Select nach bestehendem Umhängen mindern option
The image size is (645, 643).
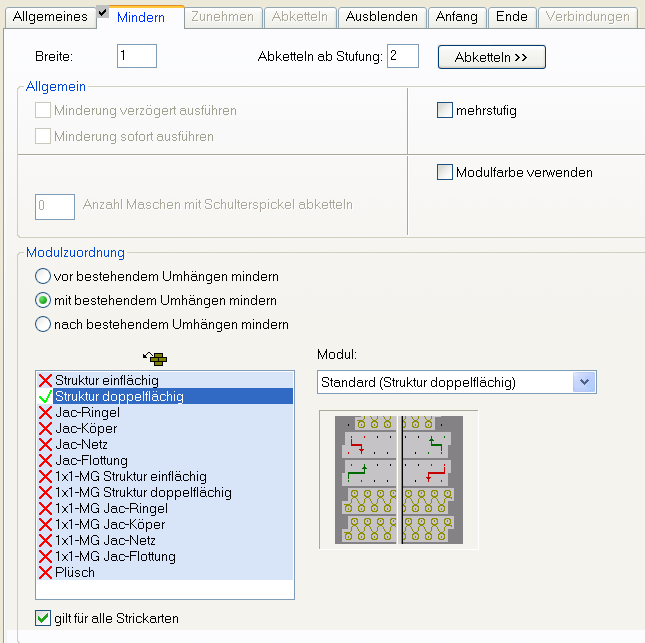(x=43, y=324)
